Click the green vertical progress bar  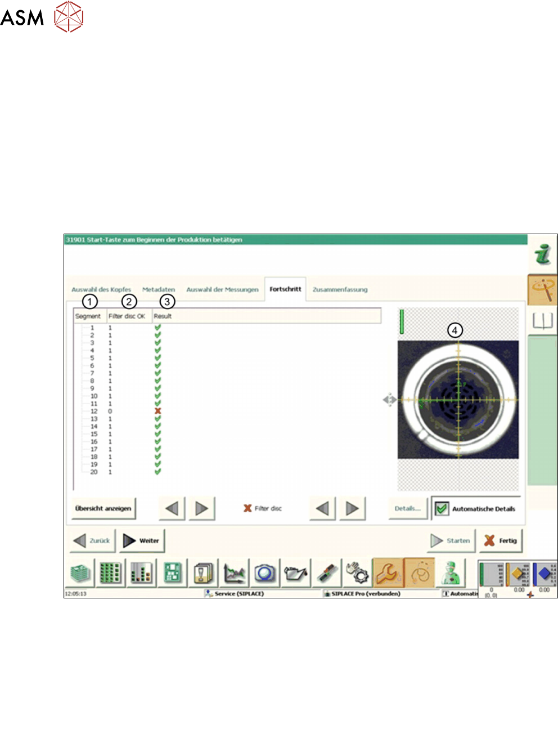[402, 321]
